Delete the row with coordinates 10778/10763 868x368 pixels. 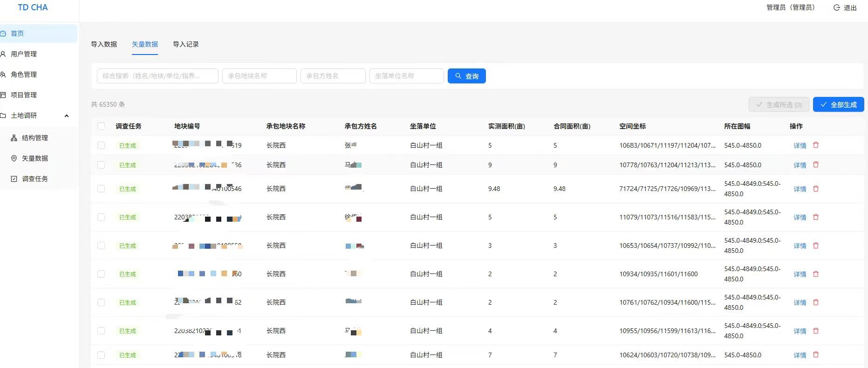coord(816,165)
